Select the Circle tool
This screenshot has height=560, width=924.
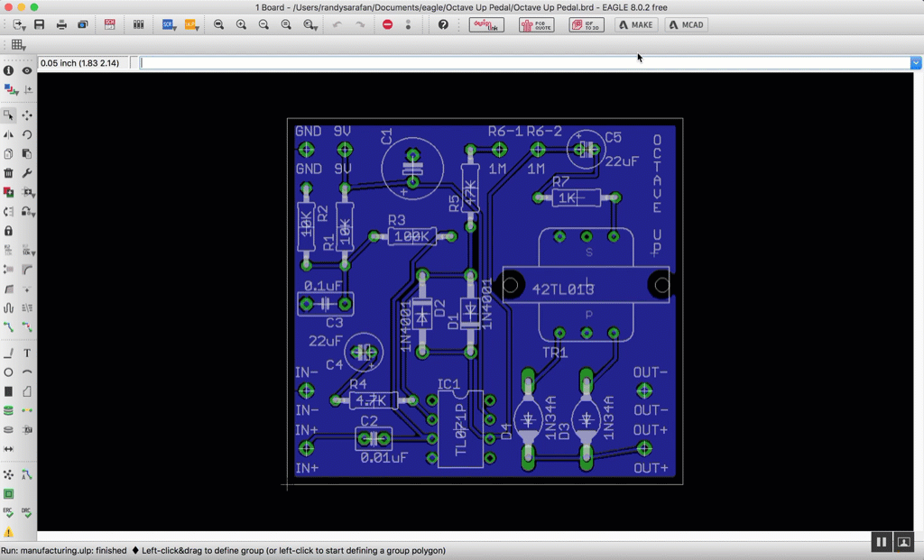tap(8, 372)
